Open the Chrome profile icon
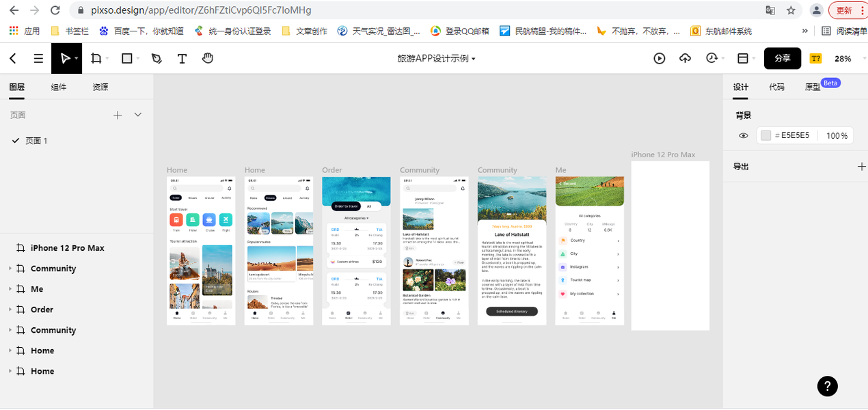Image resolution: width=868 pixels, height=410 pixels. [816, 10]
